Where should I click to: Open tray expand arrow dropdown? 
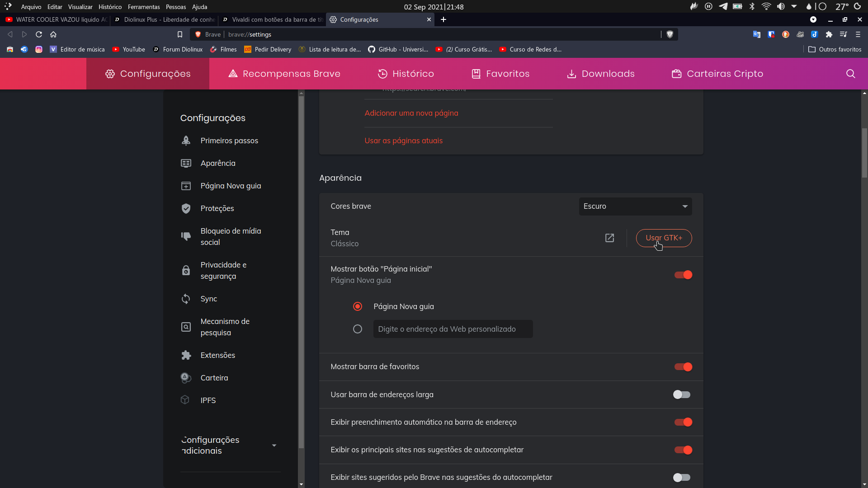(x=794, y=6)
